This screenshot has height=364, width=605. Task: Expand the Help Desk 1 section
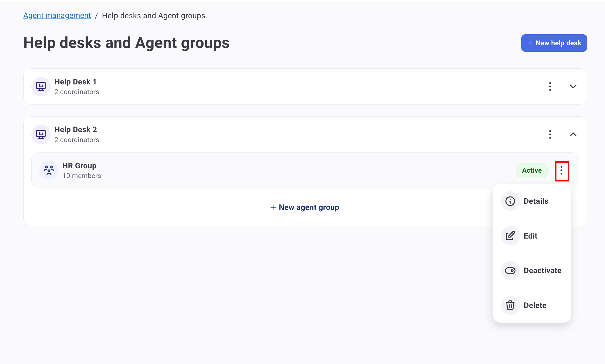[x=573, y=86]
